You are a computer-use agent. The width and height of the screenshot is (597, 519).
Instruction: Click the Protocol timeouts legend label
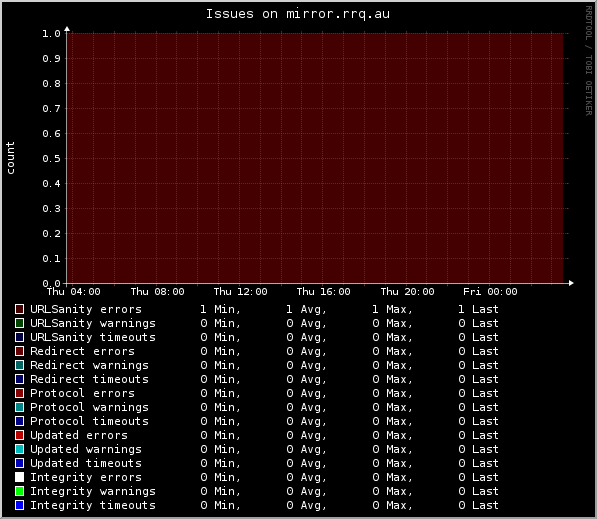click(89, 421)
